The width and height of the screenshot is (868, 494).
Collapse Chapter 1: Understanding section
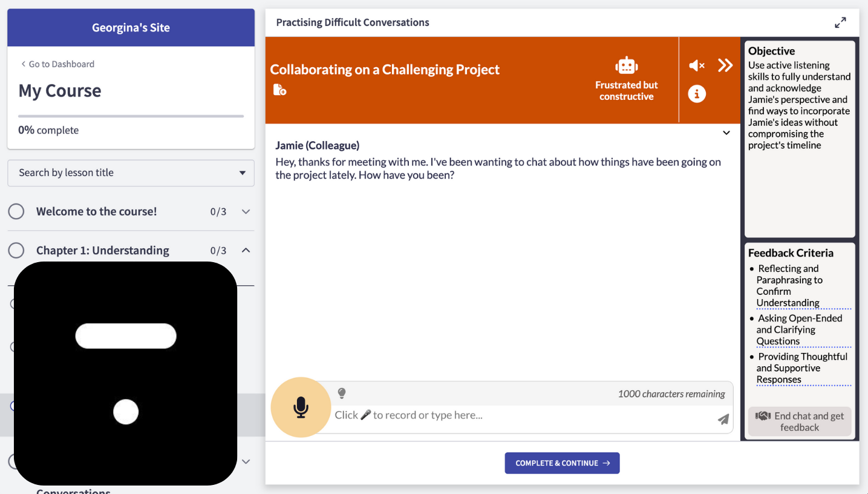[x=246, y=250]
